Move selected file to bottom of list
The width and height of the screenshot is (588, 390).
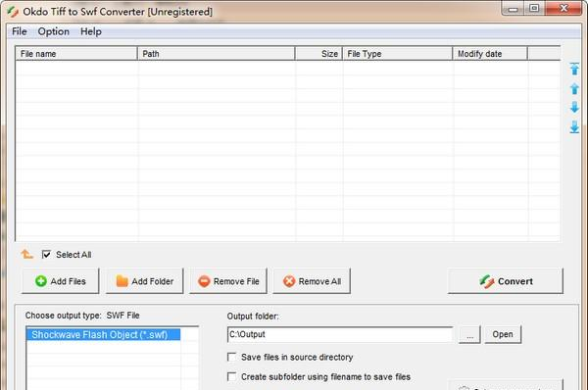pos(574,126)
